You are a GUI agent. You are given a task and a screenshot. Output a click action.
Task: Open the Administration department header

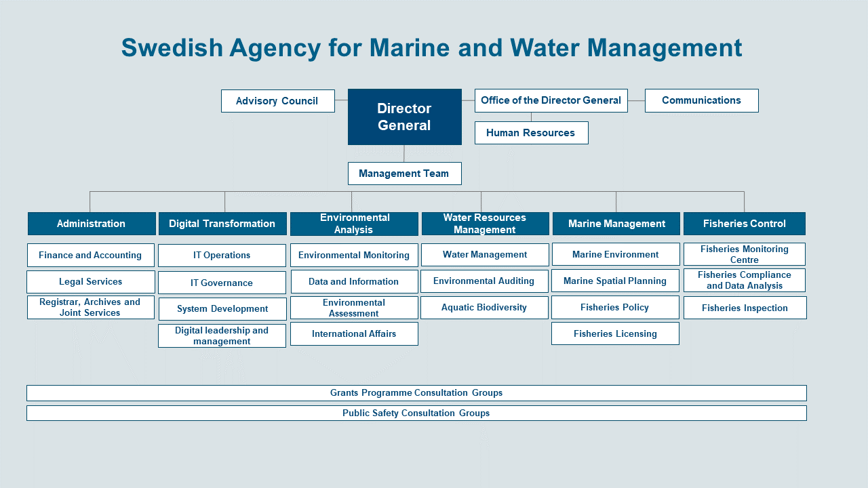[92, 224]
